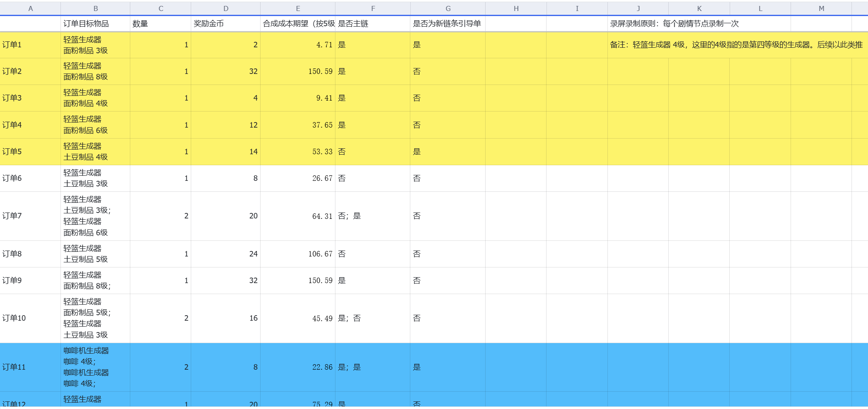This screenshot has width=868, height=409.
Task: Select the cost value 45.49
Action: click(x=298, y=318)
